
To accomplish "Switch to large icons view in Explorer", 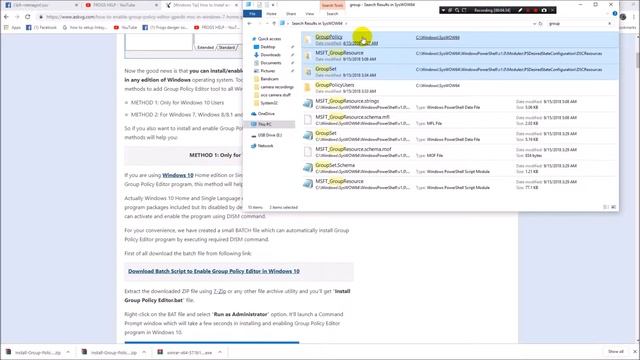I will point(613,207).
